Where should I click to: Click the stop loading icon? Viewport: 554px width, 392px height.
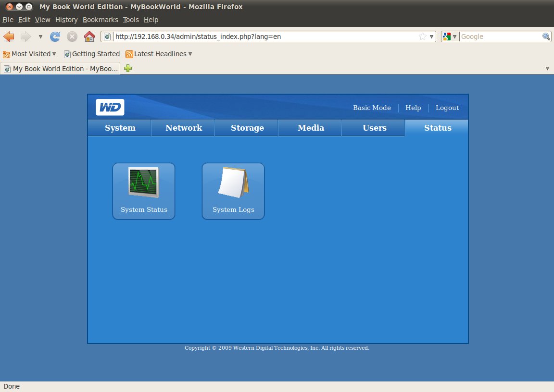tap(72, 37)
